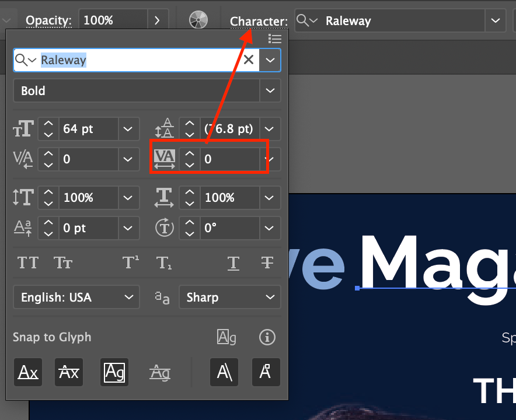Open the opacity slider arrow
This screenshot has width=516, height=420.
(158, 20)
